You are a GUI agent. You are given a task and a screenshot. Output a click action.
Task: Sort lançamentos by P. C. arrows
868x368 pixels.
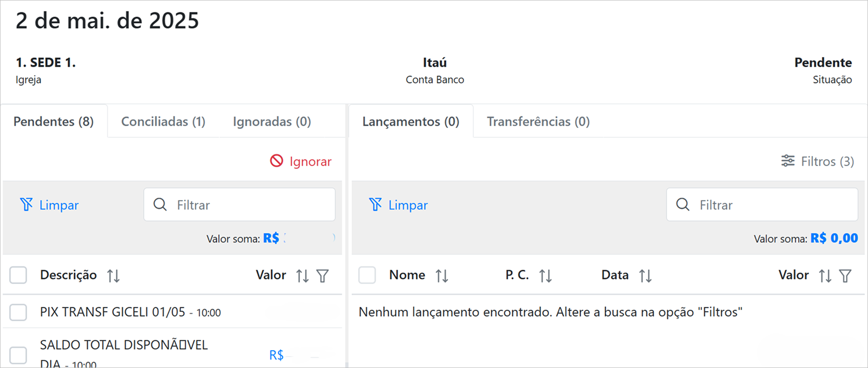click(x=545, y=276)
